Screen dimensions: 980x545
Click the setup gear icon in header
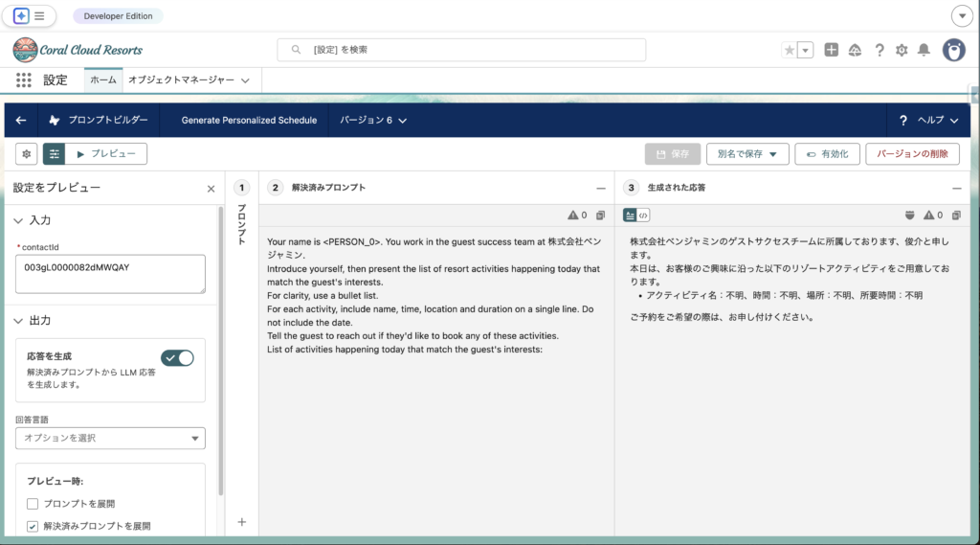(x=901, y=50)
